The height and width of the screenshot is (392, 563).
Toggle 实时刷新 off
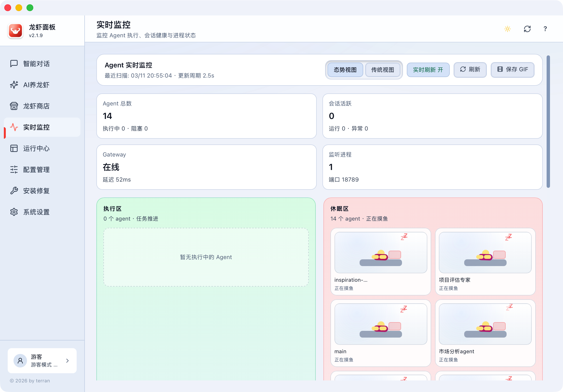(428, 70)
